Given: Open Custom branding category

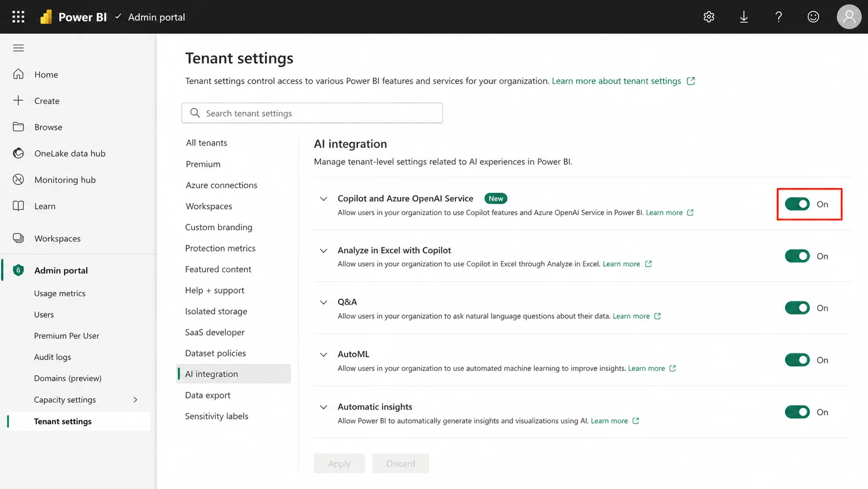Looking at the screenshot, I should (x=219, y=227).
